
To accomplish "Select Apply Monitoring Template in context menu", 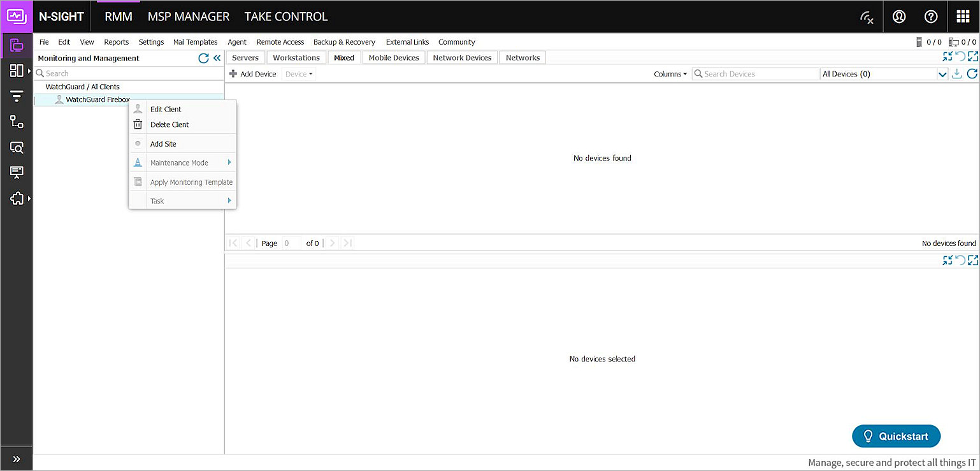I will tap(183, 182).
